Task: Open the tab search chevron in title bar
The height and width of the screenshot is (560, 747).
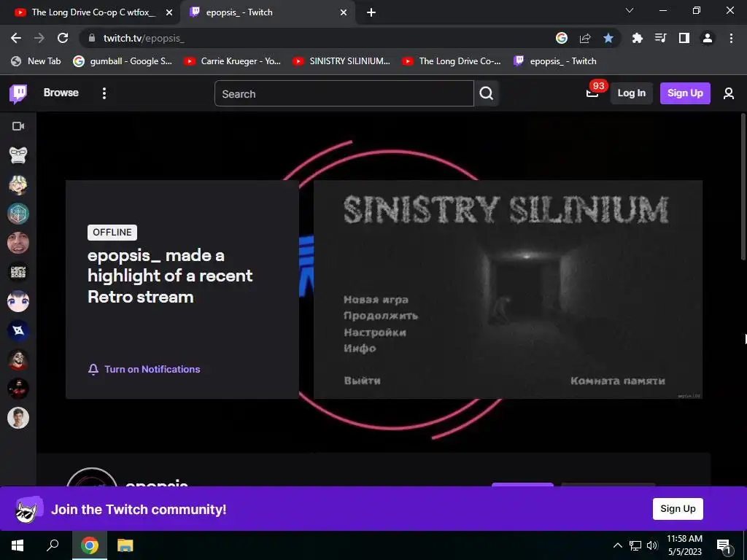Action: coord(630,10)
